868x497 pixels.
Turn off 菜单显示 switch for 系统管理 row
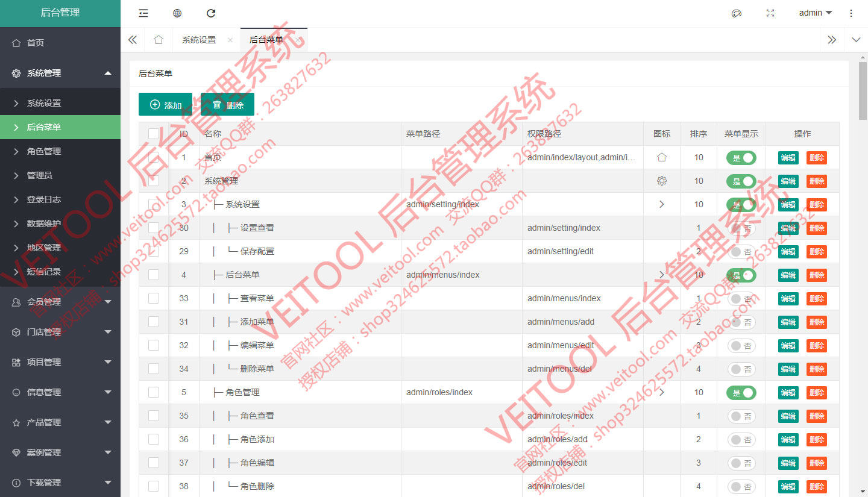point(741,181)
